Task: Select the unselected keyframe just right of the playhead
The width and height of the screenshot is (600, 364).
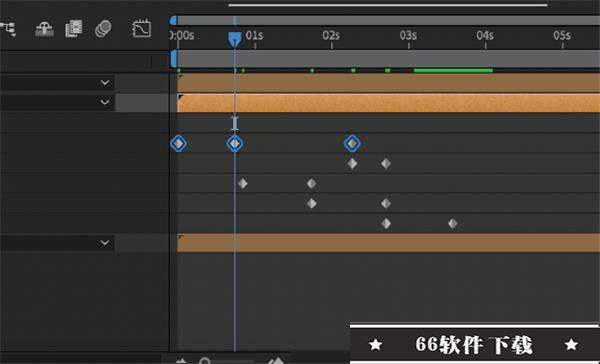Action: (x=243, y=184)
